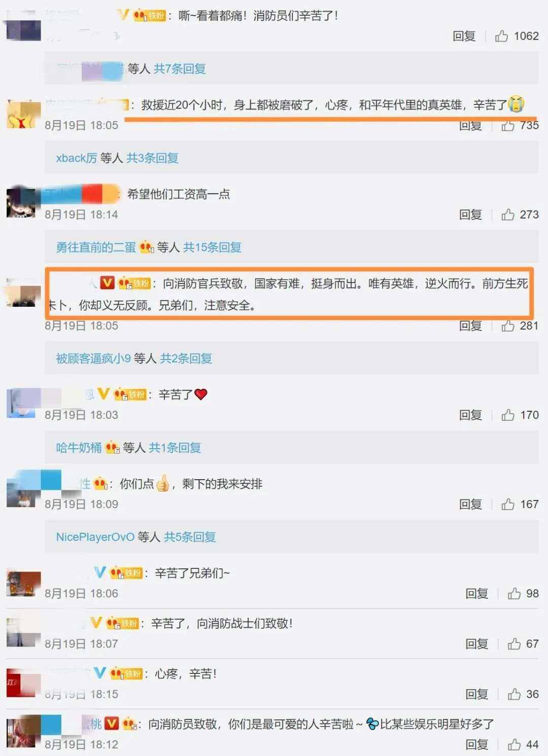
Task: Click the thumbs-up icon beside 98
Action: coord(514,593)
